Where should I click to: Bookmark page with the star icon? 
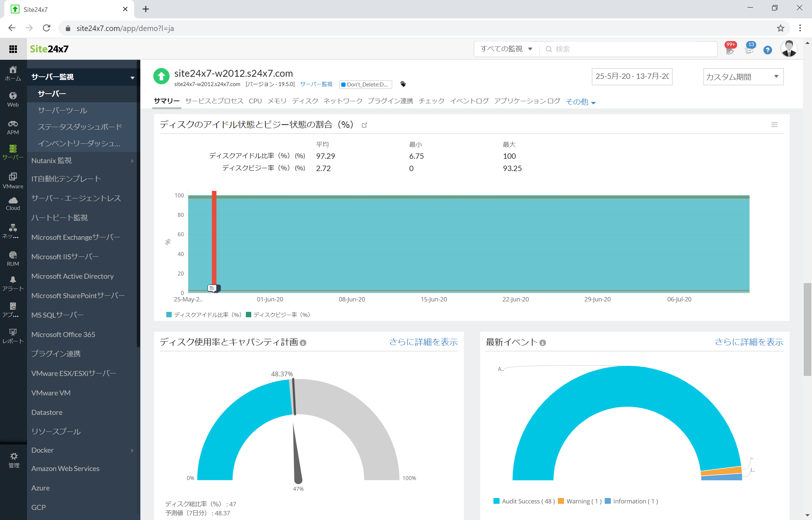[x=780, y=28]
